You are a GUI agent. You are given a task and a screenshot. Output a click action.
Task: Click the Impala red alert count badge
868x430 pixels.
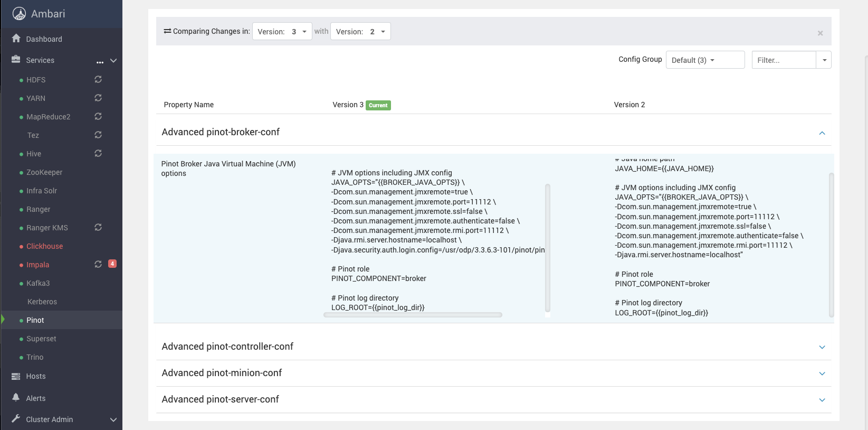[x=112, y=264]
